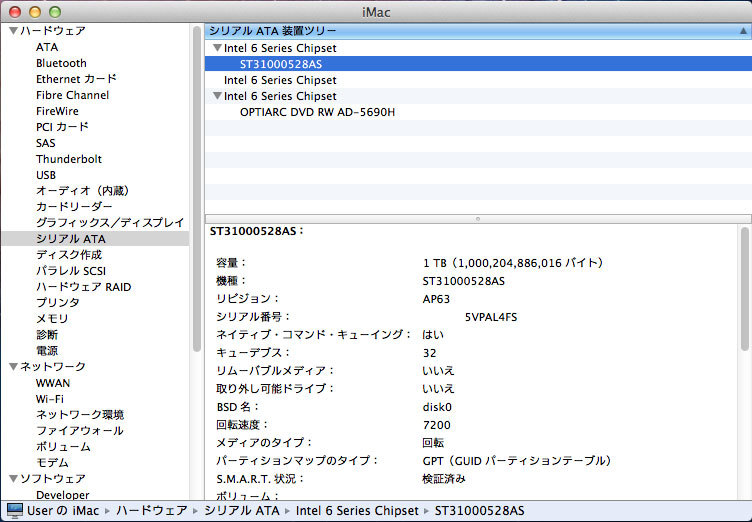The height and width of the screenshot is (522, 752).
Task: Select WWAN under ネットワーク
Action: pyautogui.click(x=53, y=383)
